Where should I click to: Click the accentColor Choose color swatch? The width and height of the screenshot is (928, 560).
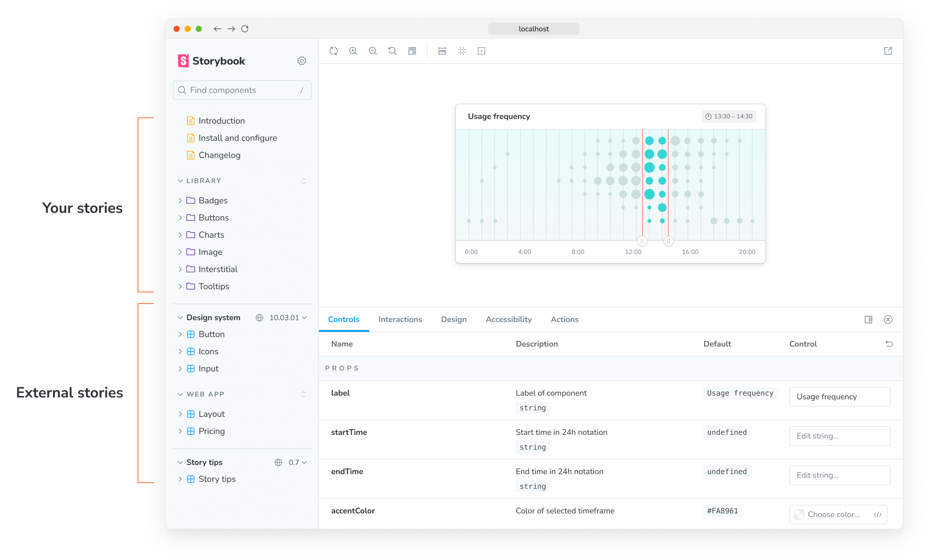click(799, 514)
